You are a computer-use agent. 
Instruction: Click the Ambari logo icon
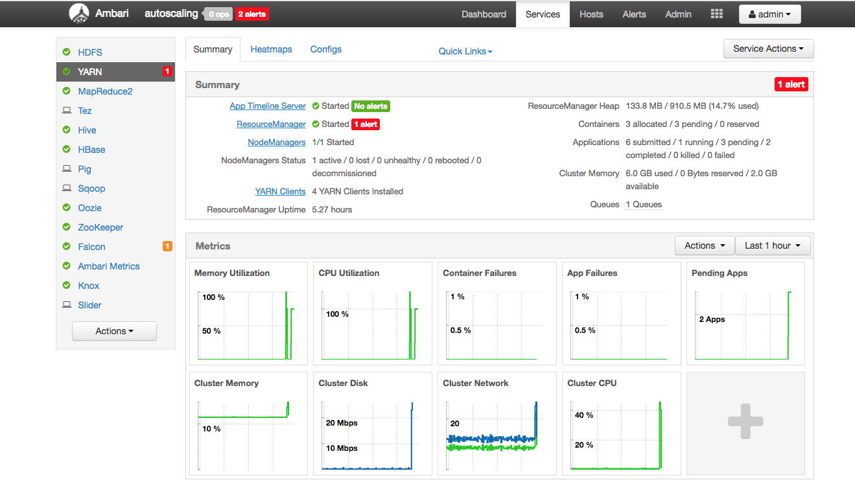pyautogui.click(x=78, y=13)
